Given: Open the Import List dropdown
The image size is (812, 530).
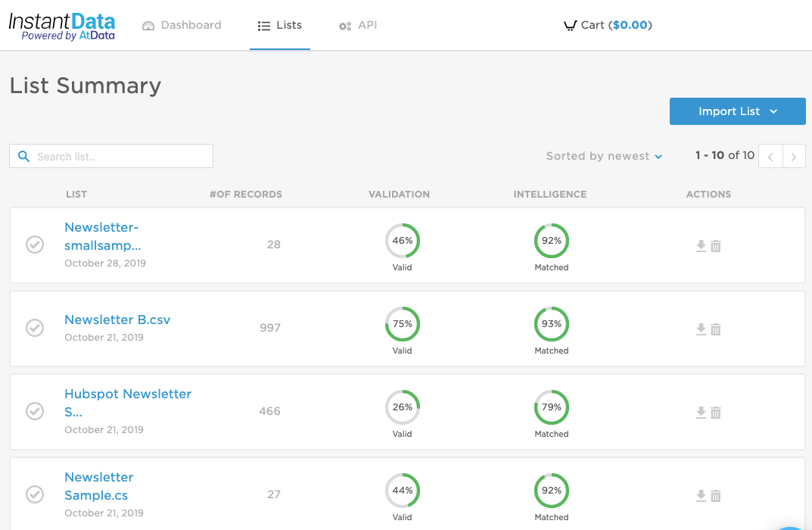Looking at the screenshot, I should [737, 111].
